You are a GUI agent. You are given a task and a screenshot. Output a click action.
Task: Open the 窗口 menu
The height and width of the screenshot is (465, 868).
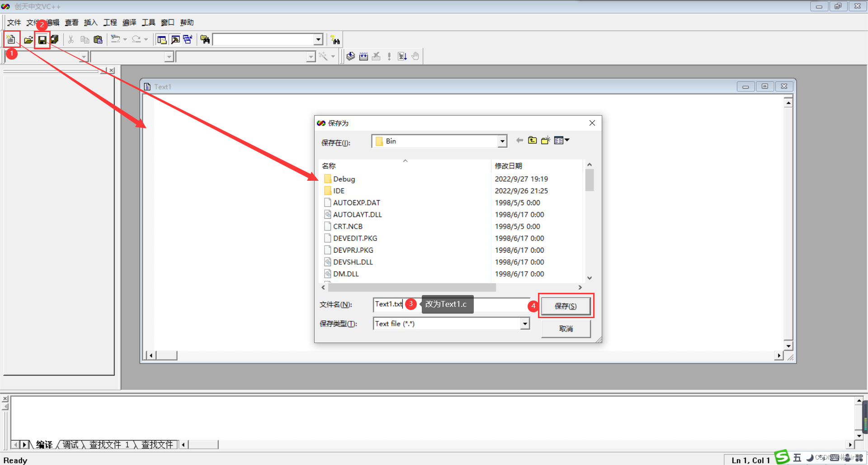(168, 23)
